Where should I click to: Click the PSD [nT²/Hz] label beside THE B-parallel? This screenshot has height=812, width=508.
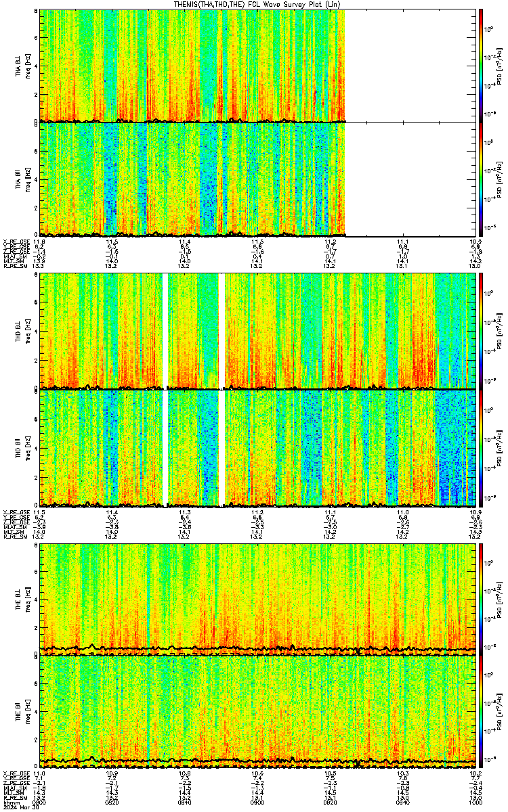(x=500, y=713)
